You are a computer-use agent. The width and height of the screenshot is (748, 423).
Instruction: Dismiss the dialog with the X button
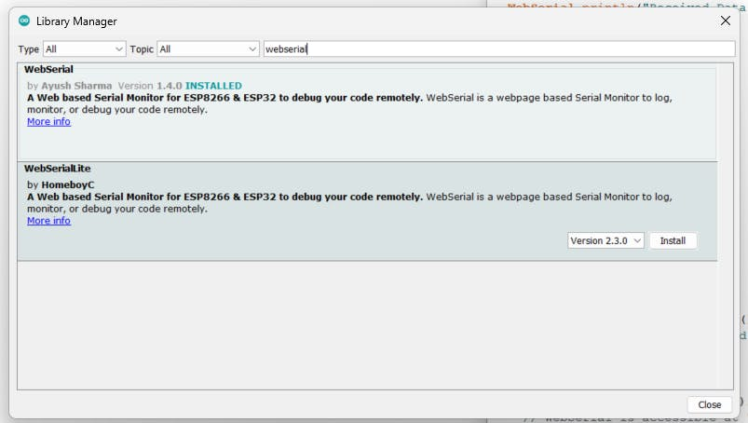(x=725, y=21)
